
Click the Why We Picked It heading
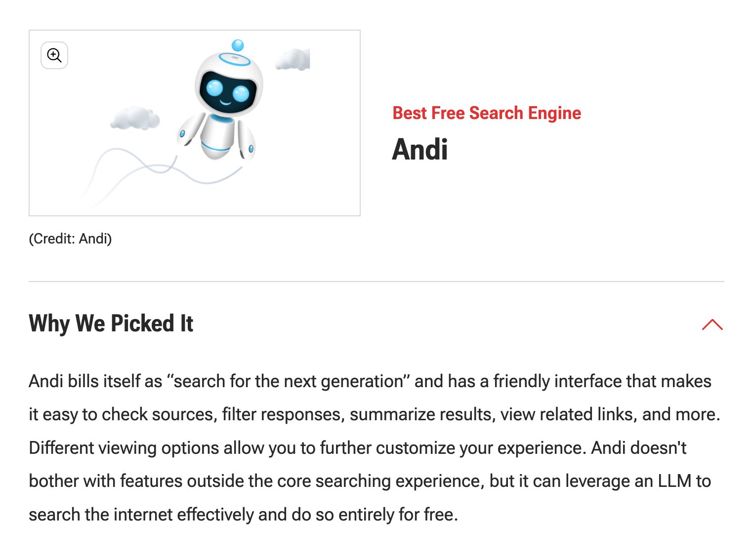111,323
